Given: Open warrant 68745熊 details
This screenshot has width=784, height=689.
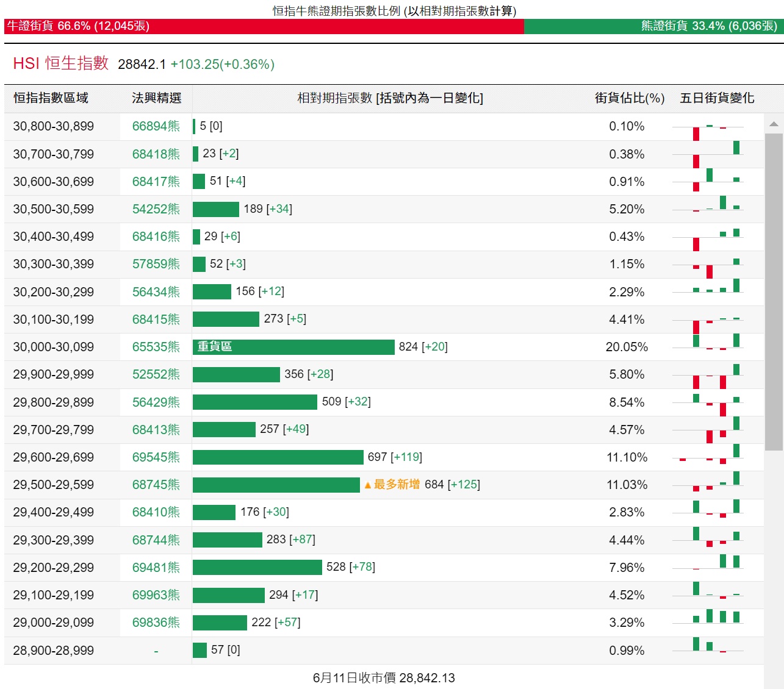Looking at the screenshot, I should point(156,485).
